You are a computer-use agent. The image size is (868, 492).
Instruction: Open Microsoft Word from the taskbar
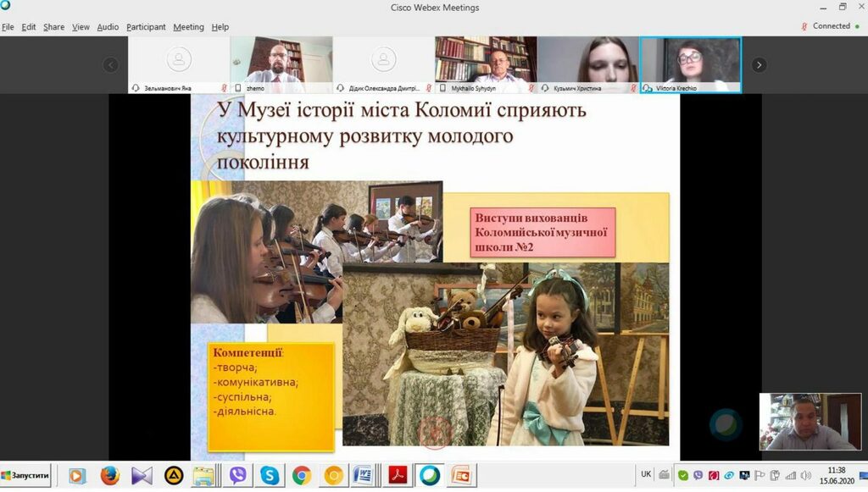pyautogui.click(x=362, y=476)
